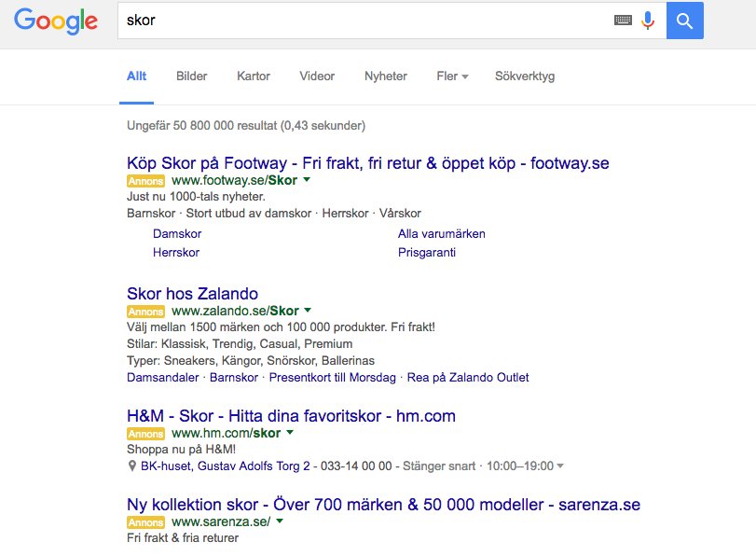Open the Herrskor sitelink

coord(176,253)
